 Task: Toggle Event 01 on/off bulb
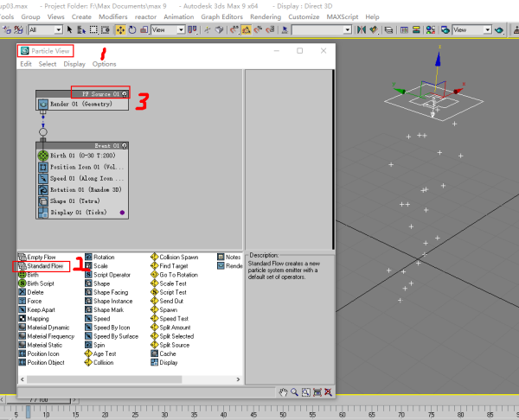tap(125, 145)
